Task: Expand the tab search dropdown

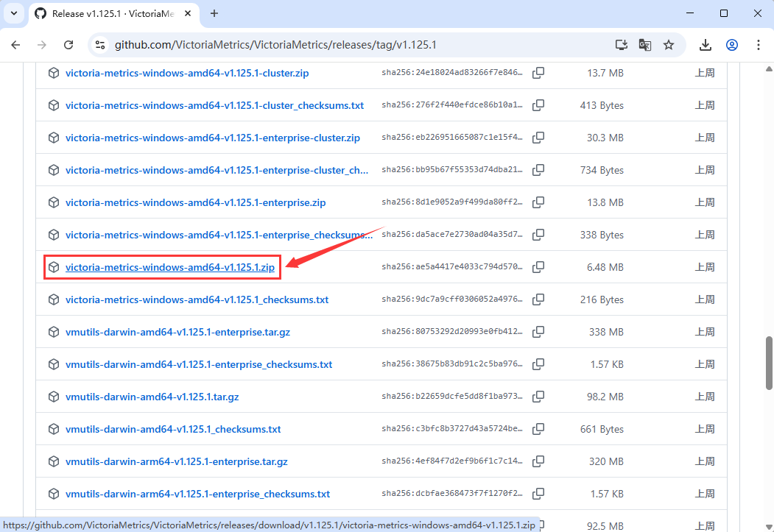Action: (x=14, y=13)
